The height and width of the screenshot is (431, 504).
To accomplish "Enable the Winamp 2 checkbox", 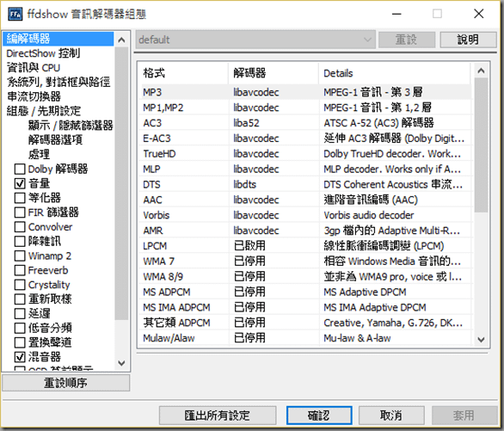I will click(x=20, y=256).
